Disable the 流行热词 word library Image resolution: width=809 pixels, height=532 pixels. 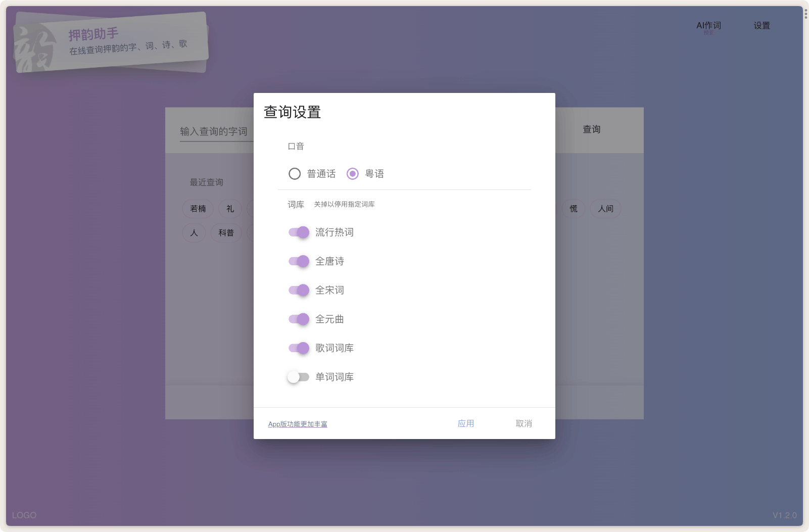(299, 232)
